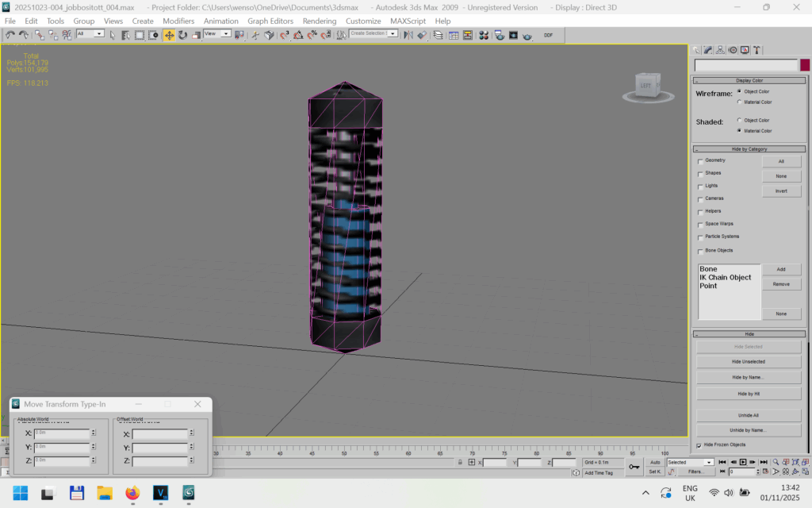Open the Utilities hammer panel tab
The image size is (812, 508).
757,50
